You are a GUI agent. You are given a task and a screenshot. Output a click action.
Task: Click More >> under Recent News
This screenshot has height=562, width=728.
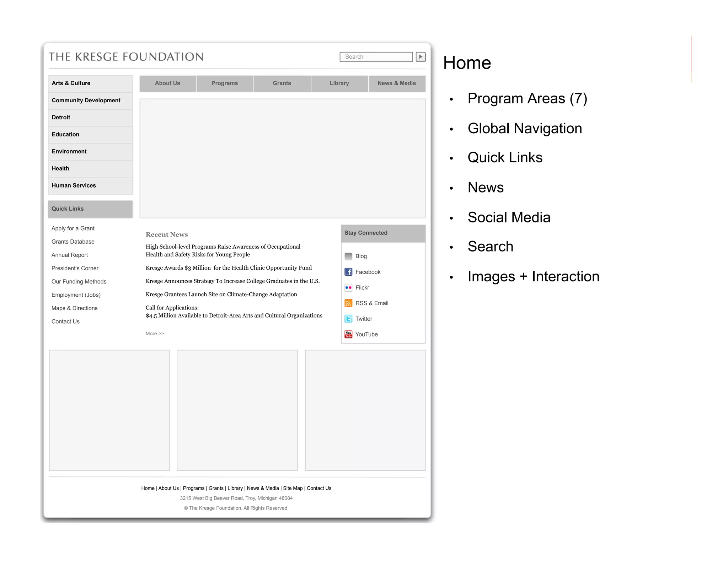pyautogui.click(x=155, y=334)
